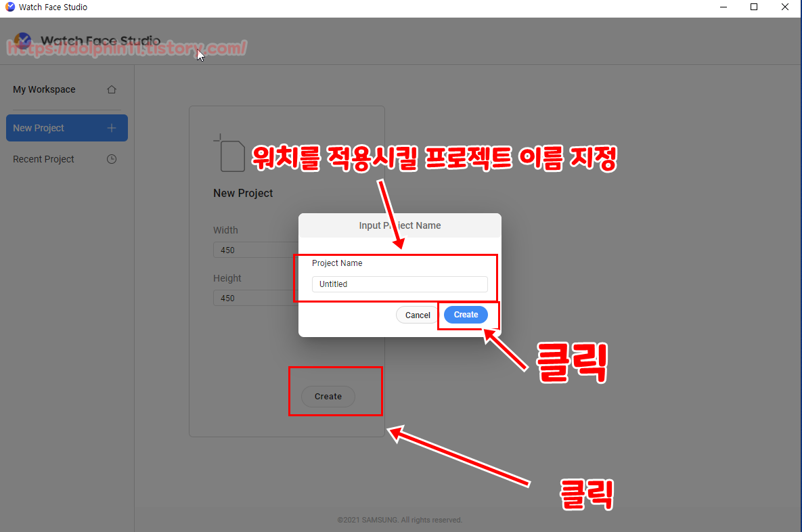The image size is (802, 532).
Task: Focus the Project Name text field
Action: tap(399, 284)
